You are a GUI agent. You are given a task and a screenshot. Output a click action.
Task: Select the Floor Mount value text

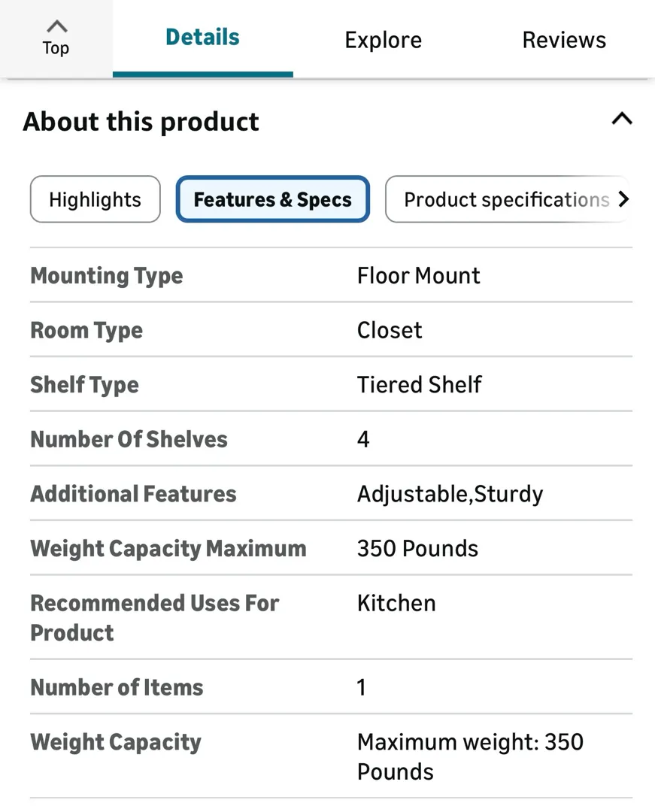point(418,276)
